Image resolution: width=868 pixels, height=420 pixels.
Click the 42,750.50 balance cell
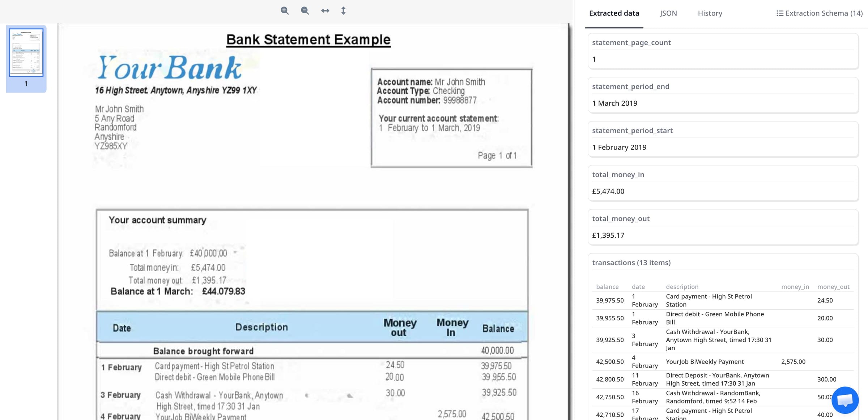coord(610,397)
